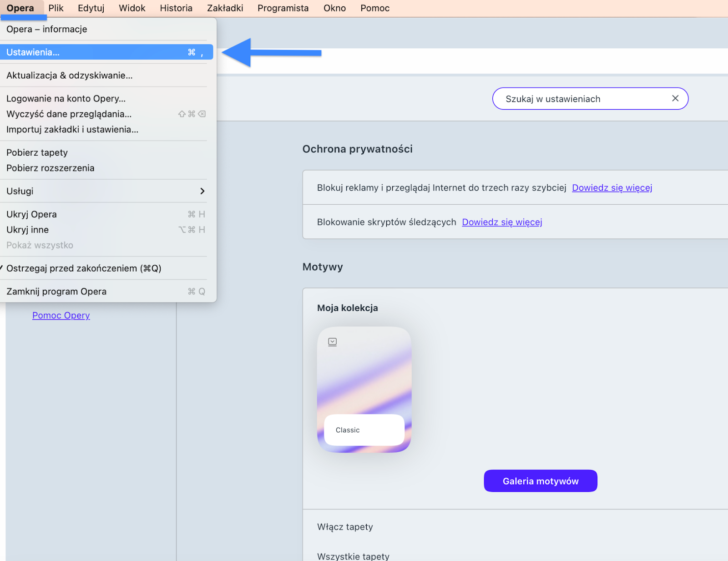Choose Ustawienia... from the Opera menu
728x561 pixels.
[106, 52]
